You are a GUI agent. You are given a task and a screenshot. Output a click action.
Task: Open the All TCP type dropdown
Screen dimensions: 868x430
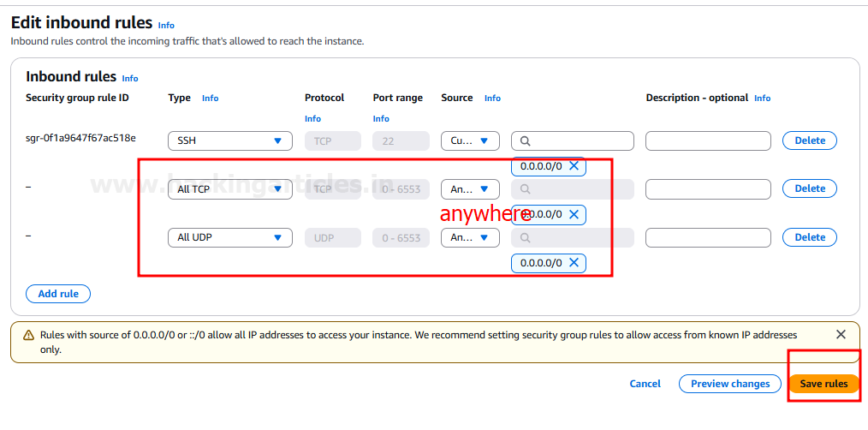229,189
